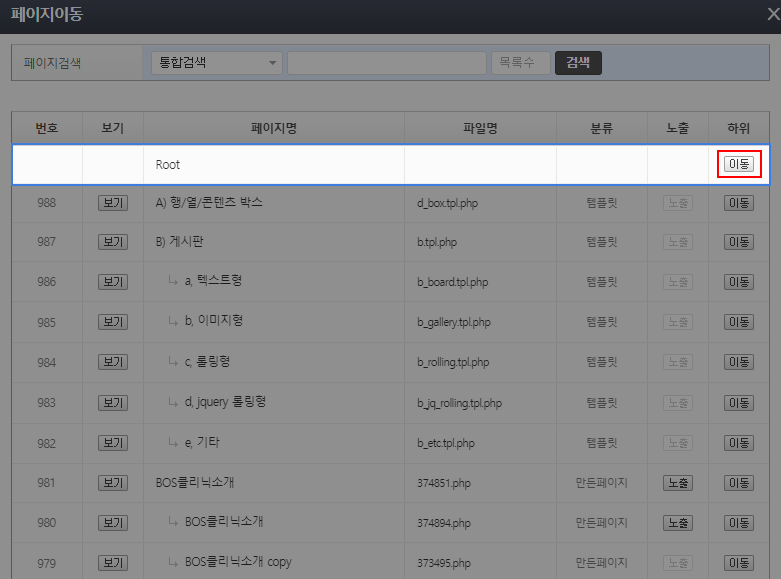This screenshot has width=781, height=579.
Task: Select the Root page name
Action: (x=168, y=164)
